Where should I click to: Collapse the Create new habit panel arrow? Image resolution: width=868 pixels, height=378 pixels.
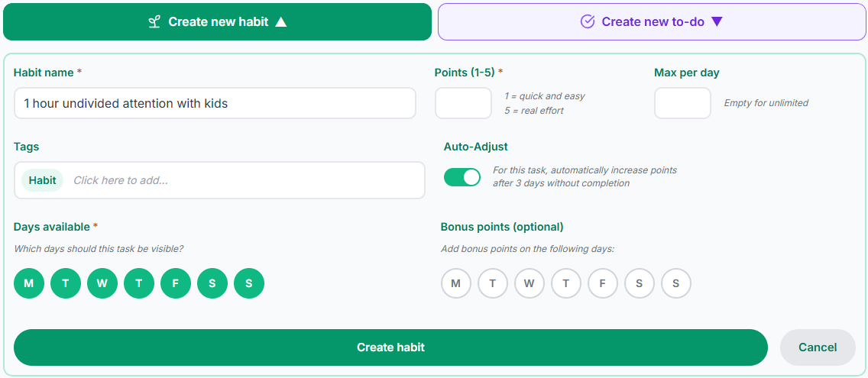click(281, 21)
